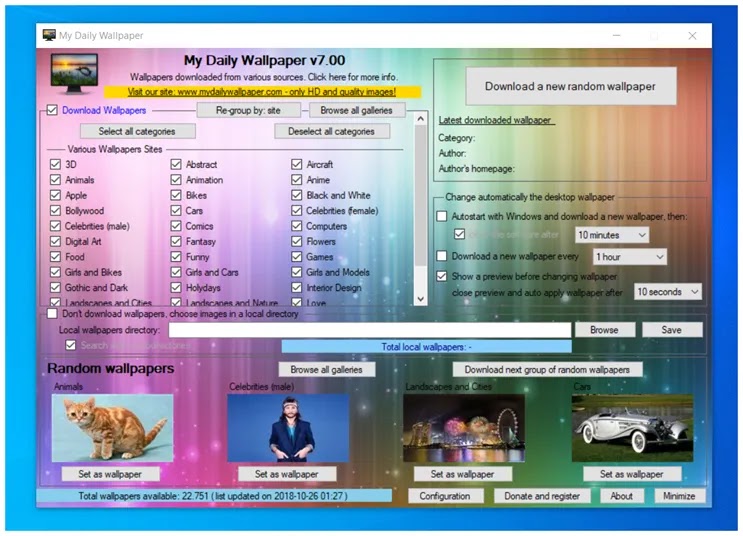Toggle the checkbox beside the 10 minutes dropdown
This screenshot has height=536, width=743.
(x=459, y=234)
